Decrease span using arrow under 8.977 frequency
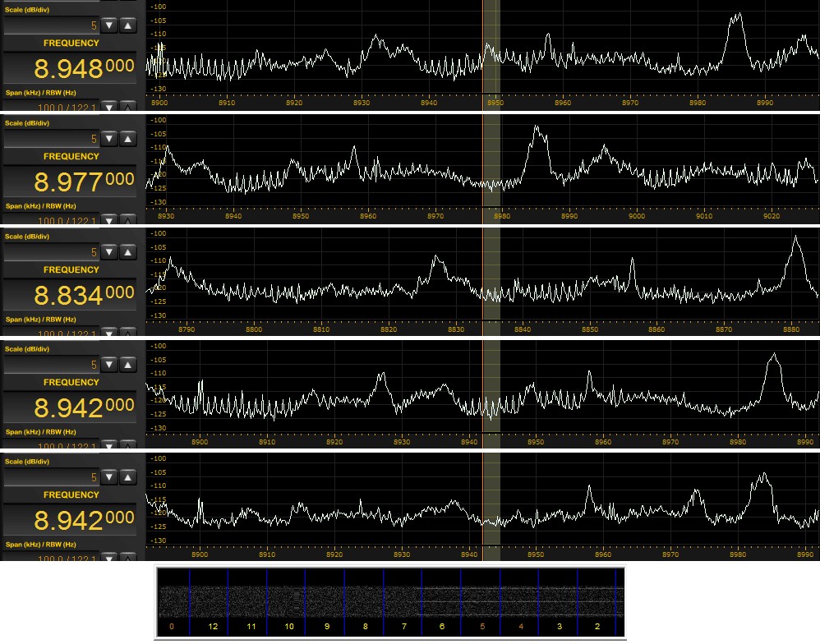 (108, 220)
